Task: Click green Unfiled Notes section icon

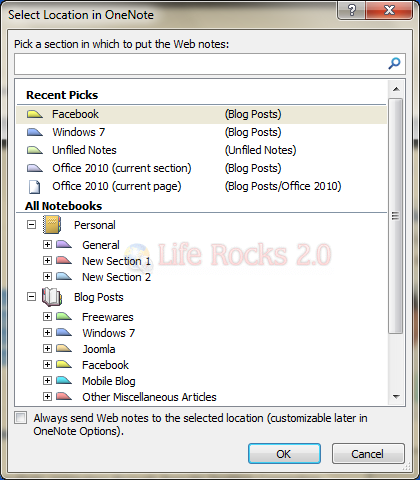Action: click(35, 150)
